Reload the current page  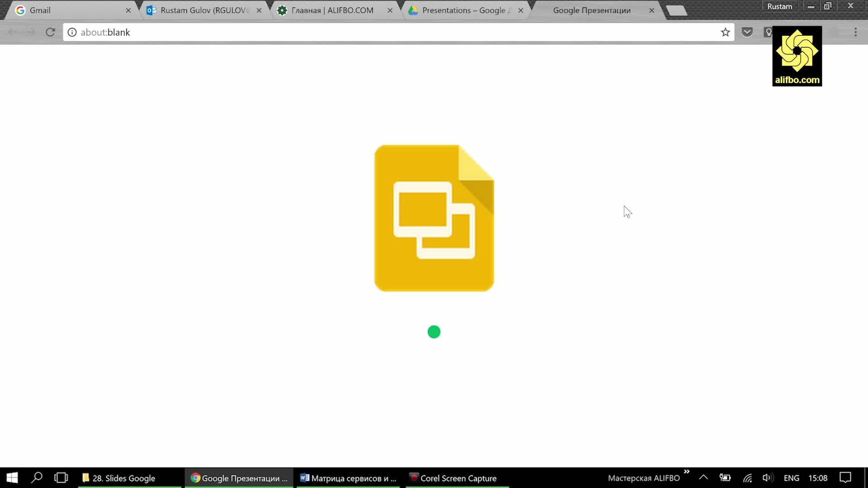tap(50, 32)
